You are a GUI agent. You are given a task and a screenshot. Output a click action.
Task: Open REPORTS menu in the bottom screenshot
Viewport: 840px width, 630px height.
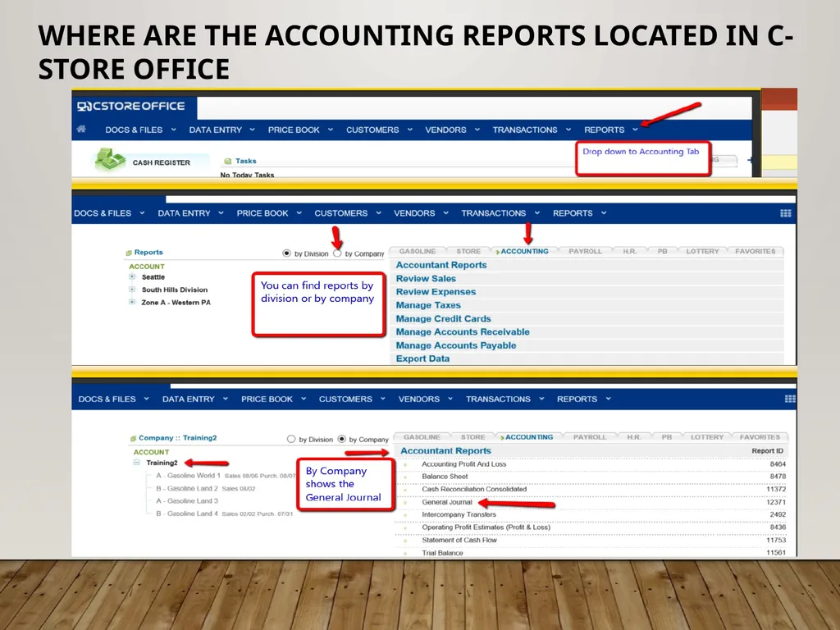(577, 399)
